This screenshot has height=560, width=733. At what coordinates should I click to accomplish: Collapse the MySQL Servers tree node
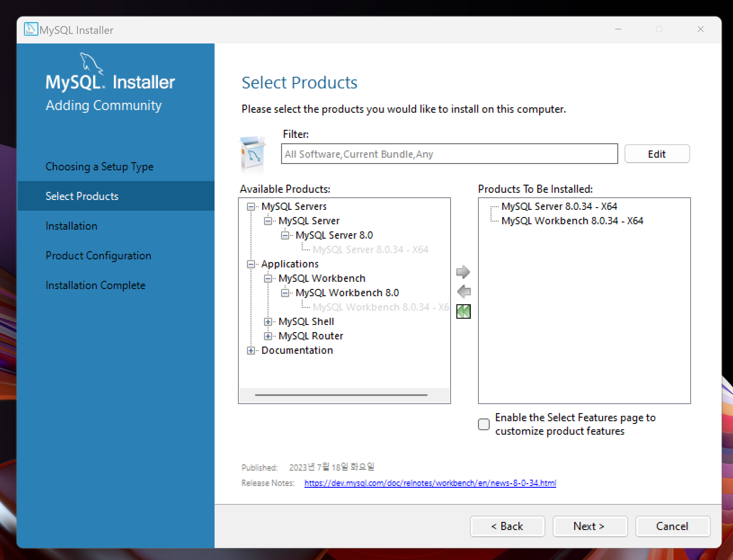pyautogui.click(x=251, y=207)
